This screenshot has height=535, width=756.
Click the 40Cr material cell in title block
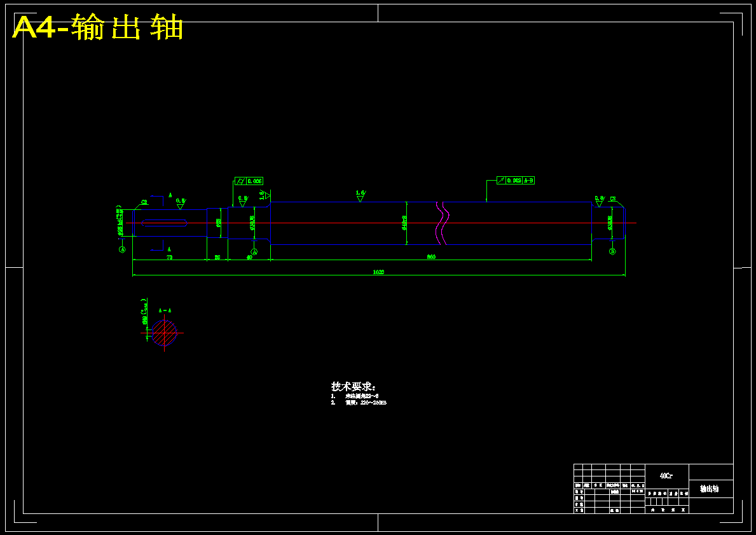point(667,476)
